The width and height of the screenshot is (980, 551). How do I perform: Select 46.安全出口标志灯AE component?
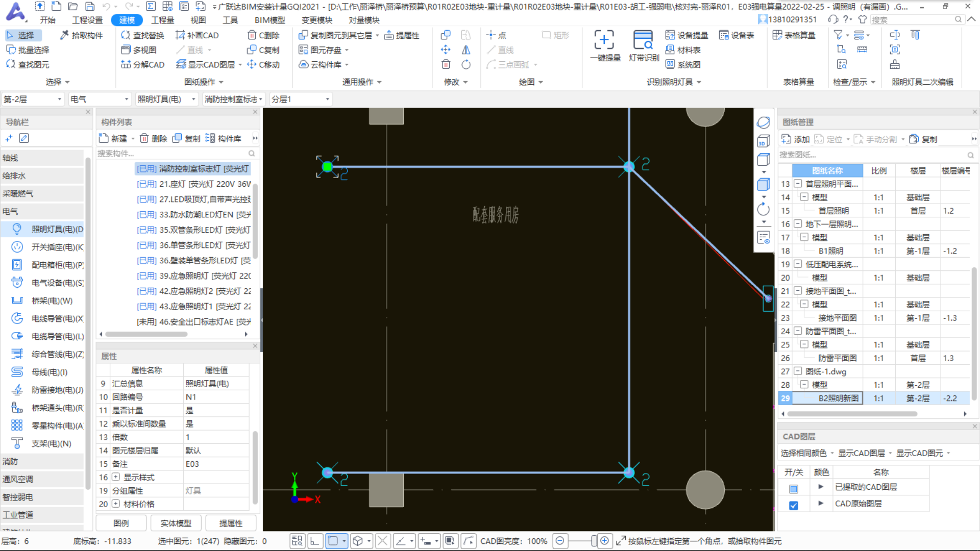click(x=194, y=321)
